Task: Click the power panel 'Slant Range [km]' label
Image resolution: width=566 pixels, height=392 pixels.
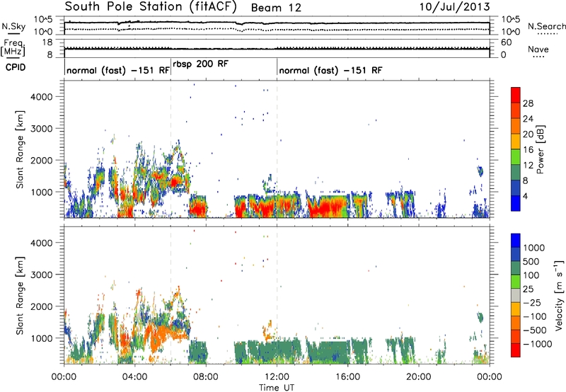Action: pos(20,149)
